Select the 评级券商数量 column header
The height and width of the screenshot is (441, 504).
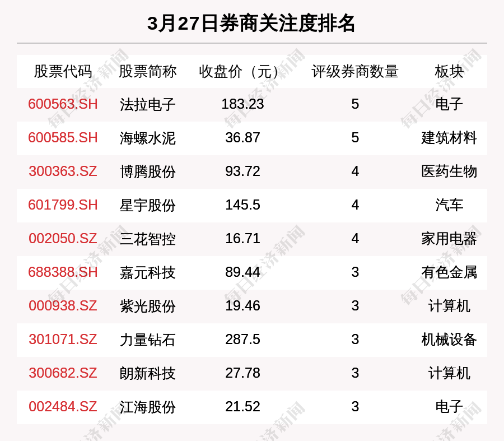(x=355, y=71)
